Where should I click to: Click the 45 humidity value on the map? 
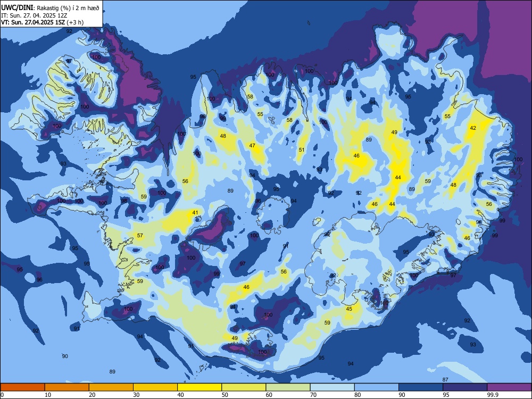(x=349, y=309)
